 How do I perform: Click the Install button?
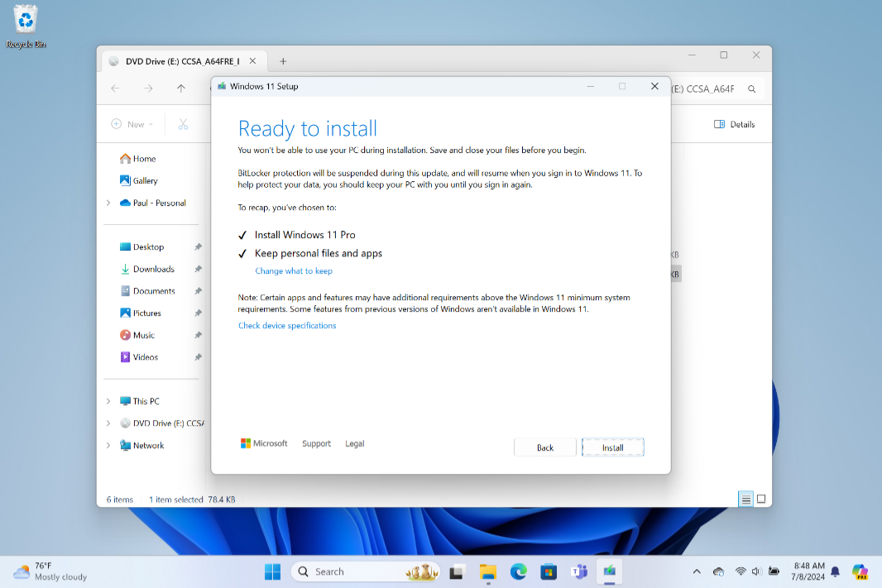click(612, 447)
